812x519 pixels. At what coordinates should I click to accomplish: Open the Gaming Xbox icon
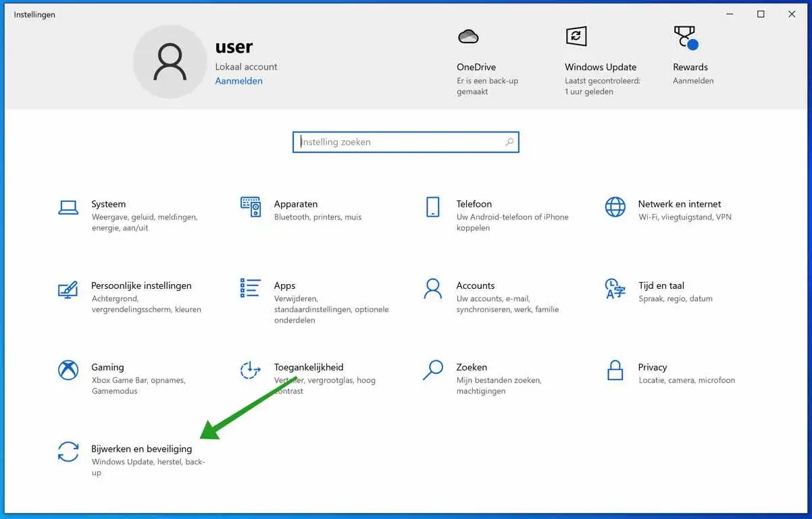(x=68, y=370)
